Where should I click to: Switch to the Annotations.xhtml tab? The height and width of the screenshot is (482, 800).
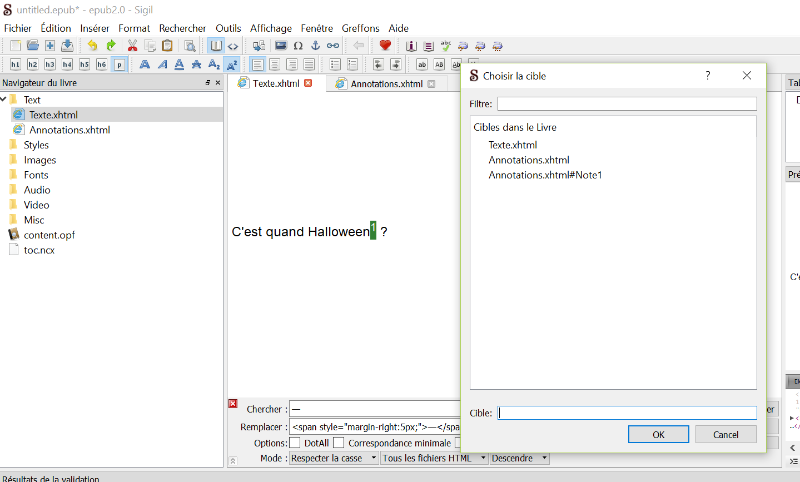click(386, 84)
